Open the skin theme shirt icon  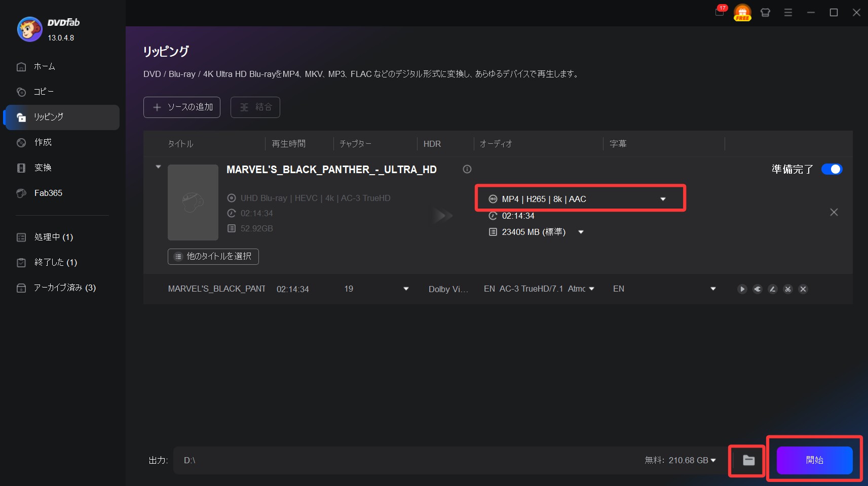click(765, 13)
